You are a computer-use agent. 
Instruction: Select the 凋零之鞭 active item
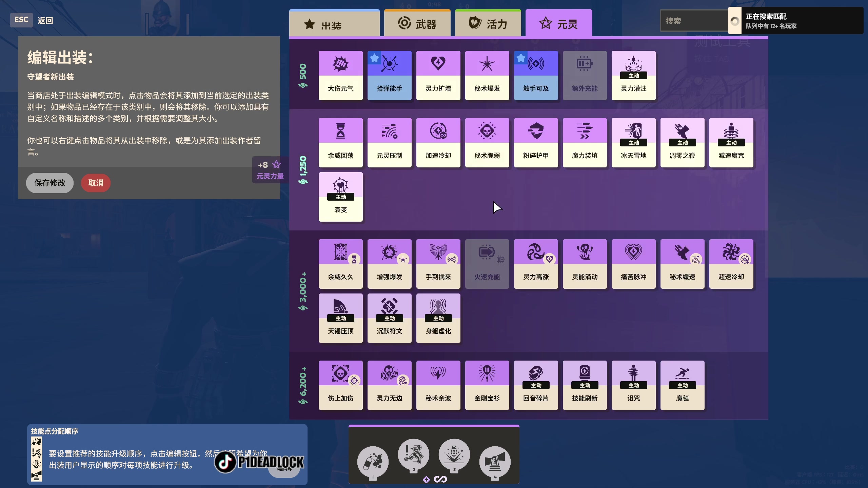tap(682, 142)
